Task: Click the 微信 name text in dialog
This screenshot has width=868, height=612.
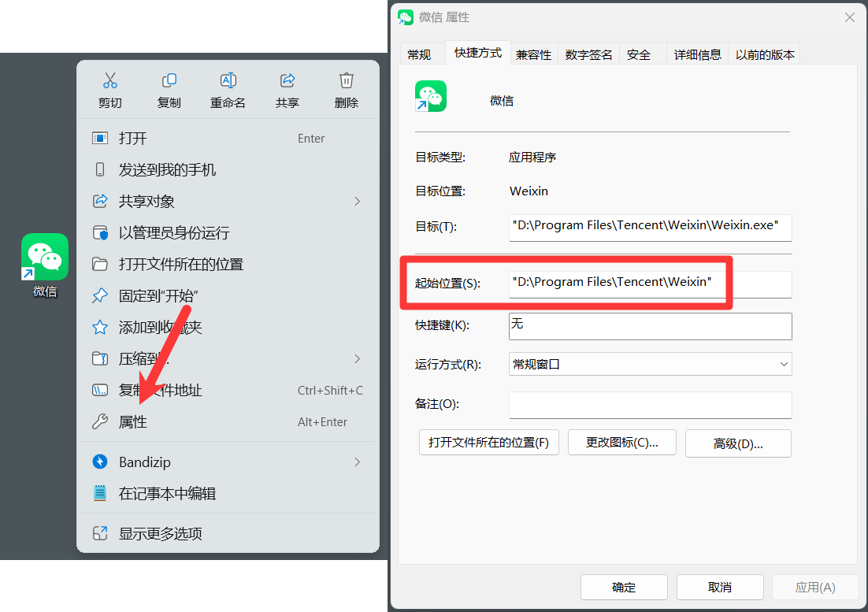Action: pyautogui.click(x=502, y=101)
